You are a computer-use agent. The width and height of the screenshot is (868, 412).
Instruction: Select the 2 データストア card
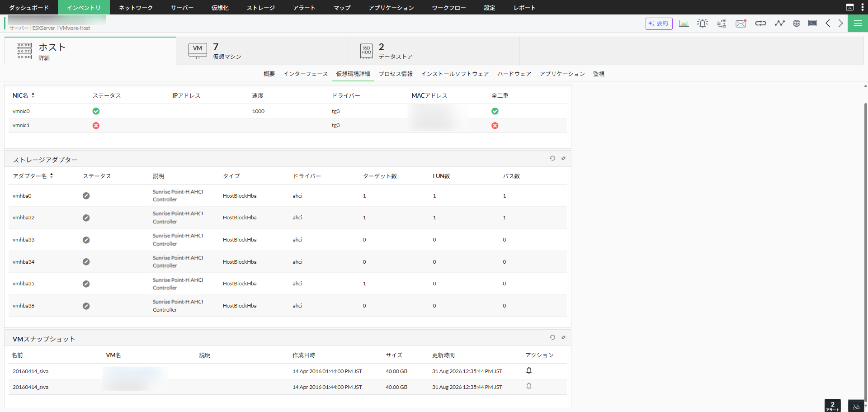[x=434, y=51]
